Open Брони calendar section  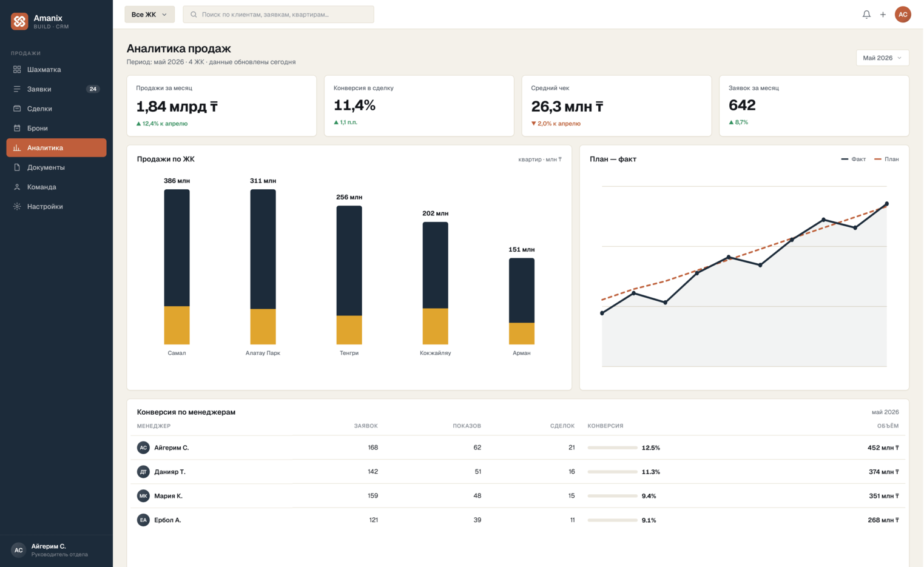56,128
